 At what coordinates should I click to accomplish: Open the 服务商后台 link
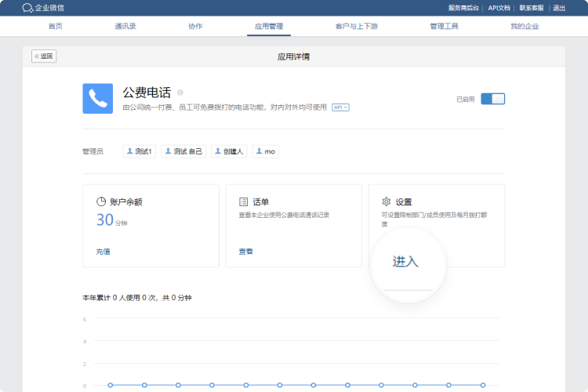point(463,8)
